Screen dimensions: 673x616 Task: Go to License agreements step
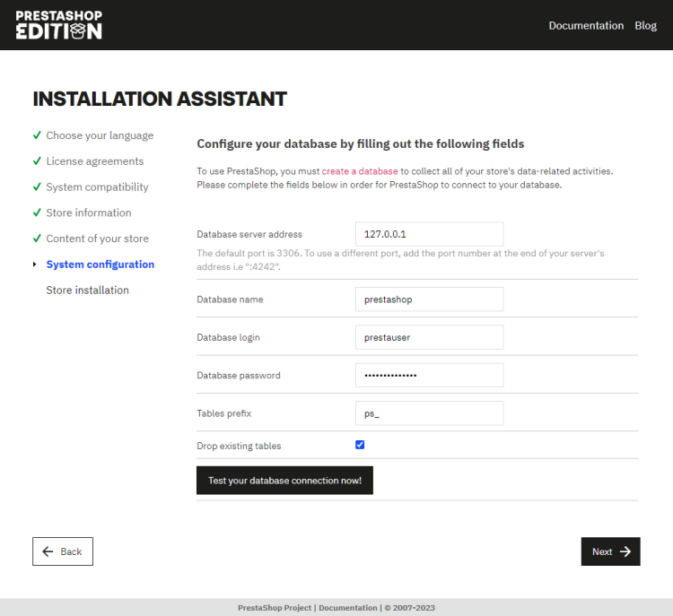95,161
